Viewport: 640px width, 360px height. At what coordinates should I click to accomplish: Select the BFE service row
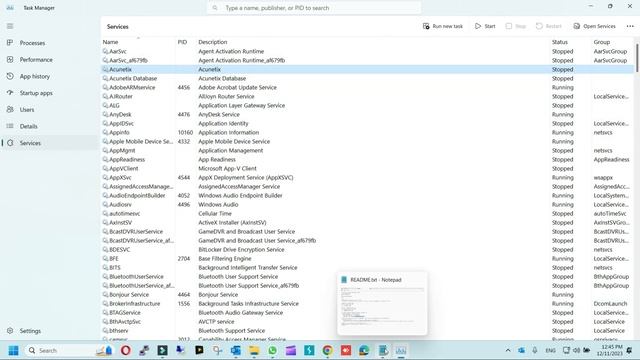(367, 258)
